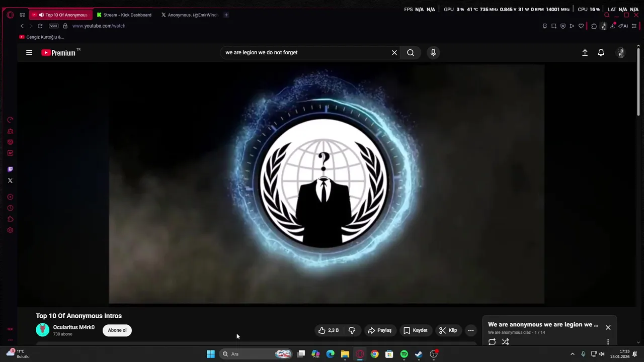Switch to Top 10 Of Anonymous tab
Image resolution: width=644 pixels, height=362 pixels.
click(x=61, y=15)
